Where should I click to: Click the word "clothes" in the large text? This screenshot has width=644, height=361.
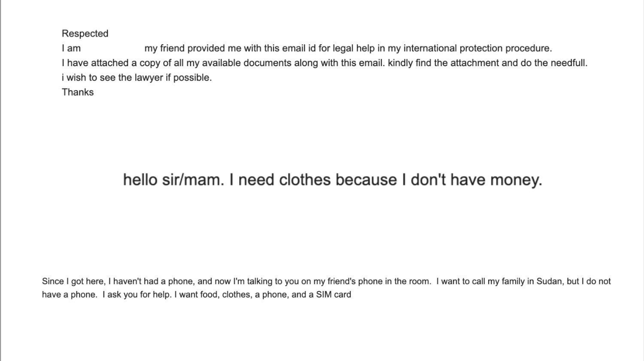tap(305, 180)
